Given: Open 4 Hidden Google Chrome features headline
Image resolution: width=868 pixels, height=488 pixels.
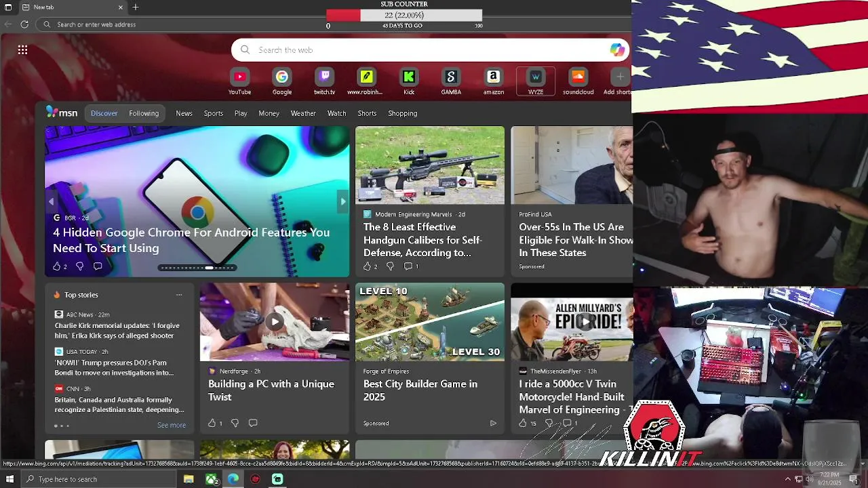Looking at the screenshot, I should [x=191, y=240].
